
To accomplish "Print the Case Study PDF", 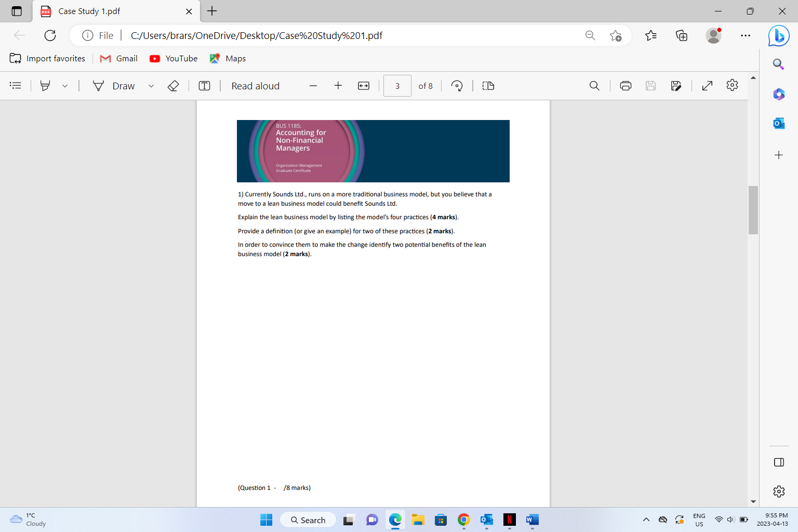I will pos(626,86).
